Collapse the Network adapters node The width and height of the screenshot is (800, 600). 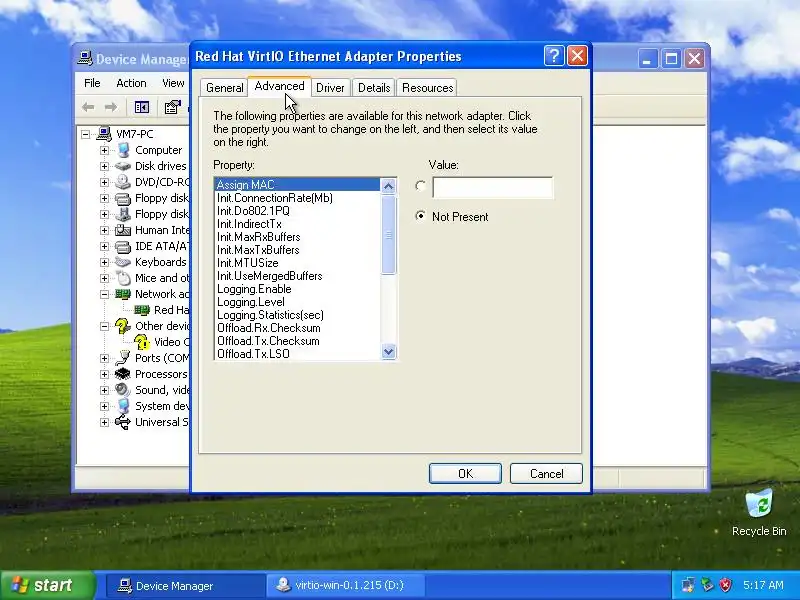click(x=105, y=294)
